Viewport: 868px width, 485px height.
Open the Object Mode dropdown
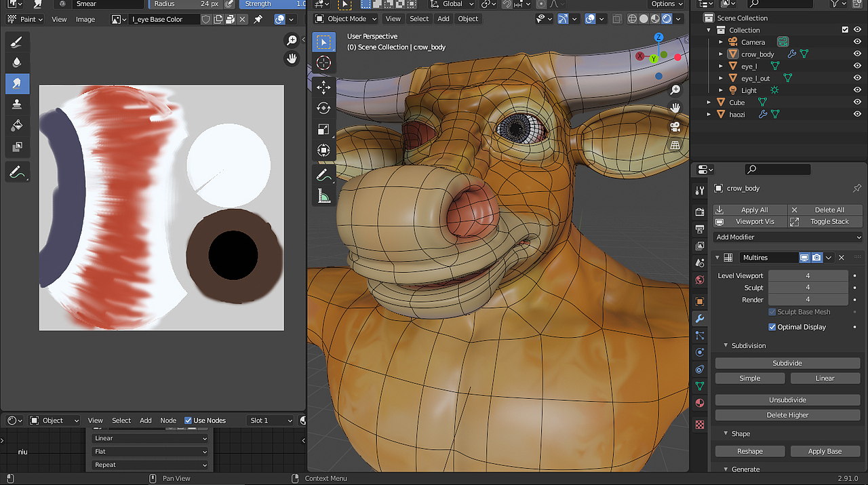[x=347, y=19]
